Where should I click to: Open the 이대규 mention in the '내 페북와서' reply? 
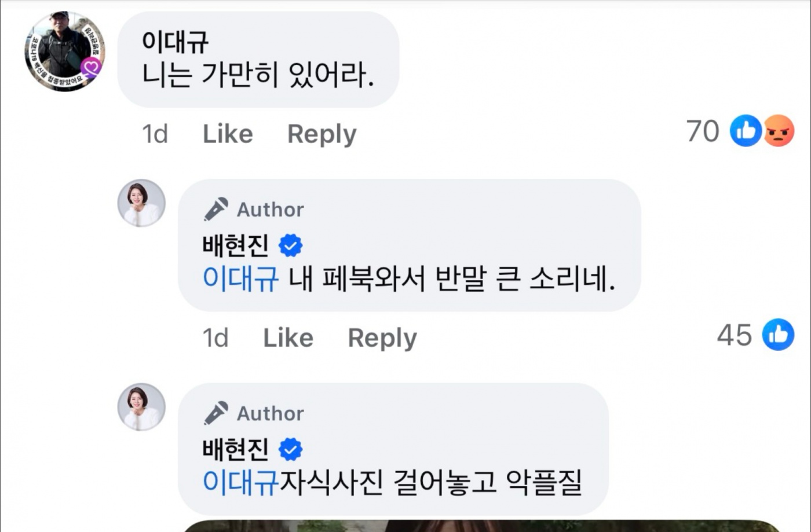(240, 278)
